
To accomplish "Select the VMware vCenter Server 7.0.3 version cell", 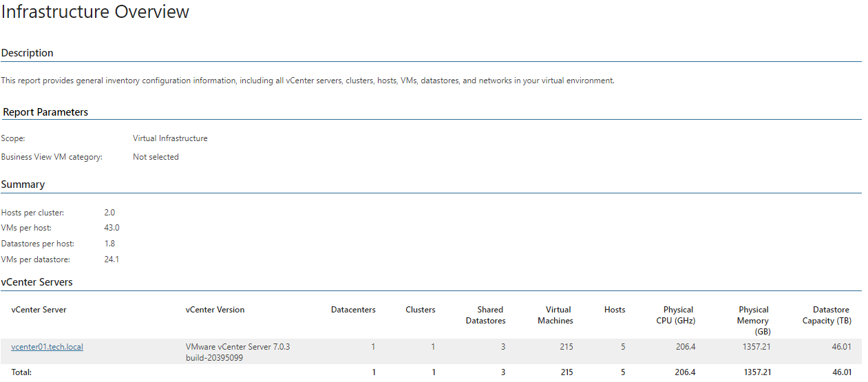I will [x=238, y=352].
